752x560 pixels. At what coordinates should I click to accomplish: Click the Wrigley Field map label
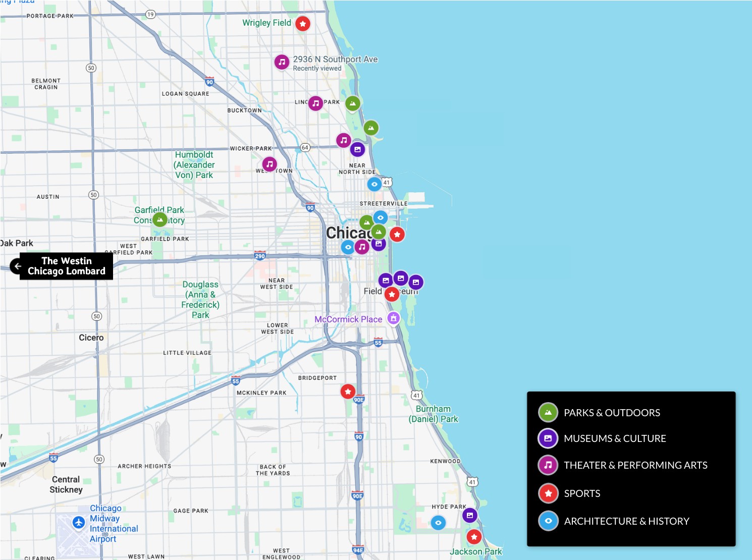(266, 23)
